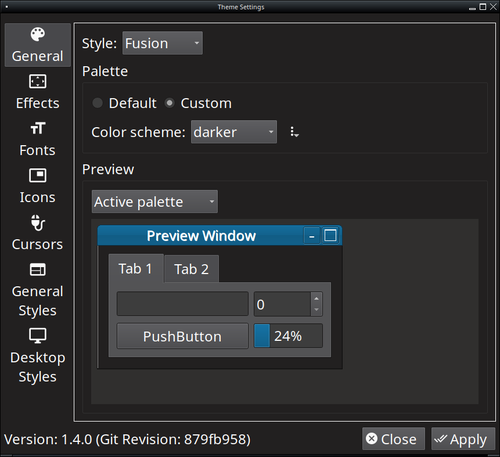Switch to Tab 1 in preview
Screen dimensions: 500x457
tap(136, 269)
